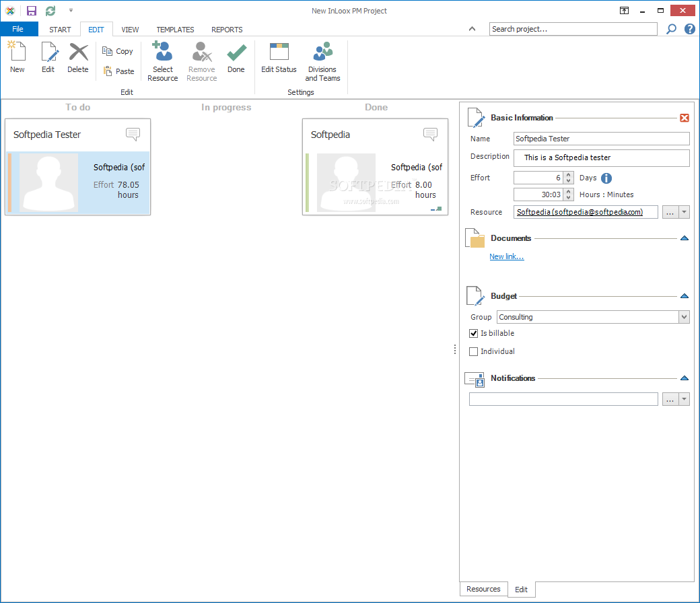Click the Save icon in title bar
This screenshot has width=700, height=603.
pos(31,11)
